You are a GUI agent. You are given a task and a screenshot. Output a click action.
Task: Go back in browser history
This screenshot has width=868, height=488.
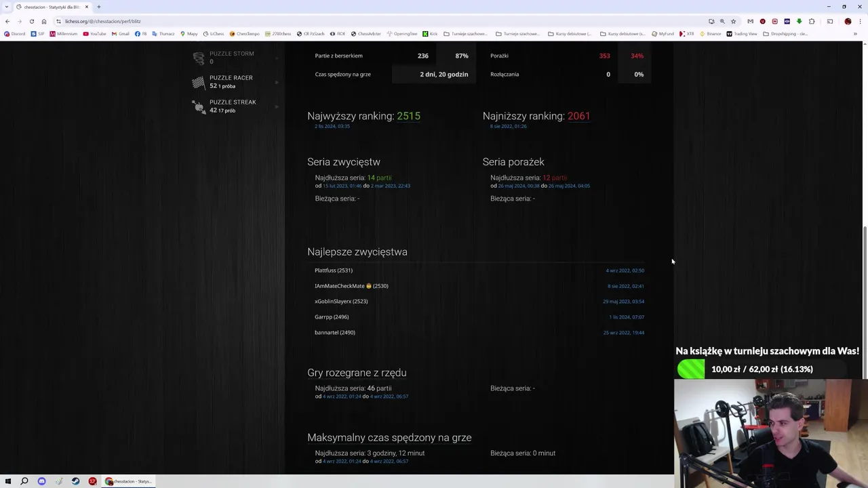7,21
